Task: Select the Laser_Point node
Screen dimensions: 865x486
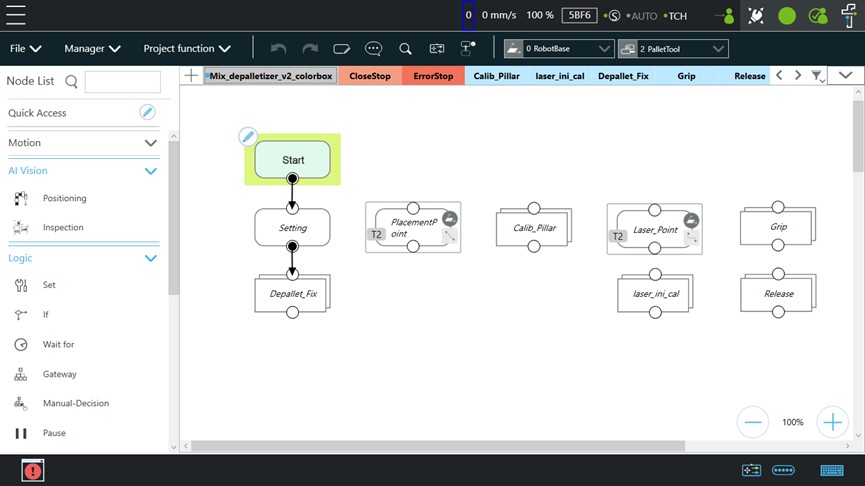Action: 654,229
